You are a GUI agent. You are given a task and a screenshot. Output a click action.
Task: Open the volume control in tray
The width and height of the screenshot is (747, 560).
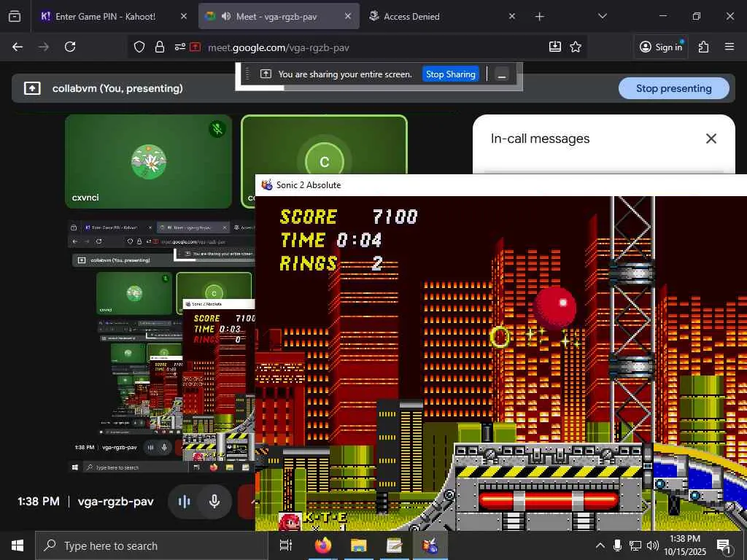[x=652, y=545]
